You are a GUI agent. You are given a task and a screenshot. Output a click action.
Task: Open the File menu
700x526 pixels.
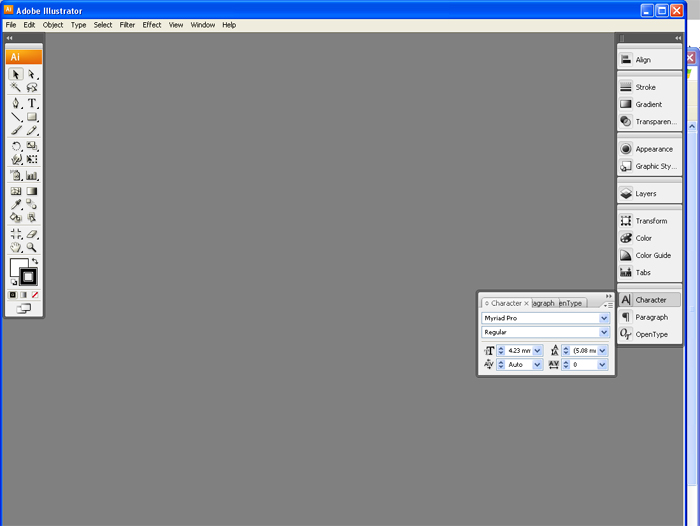coord(11,25)
